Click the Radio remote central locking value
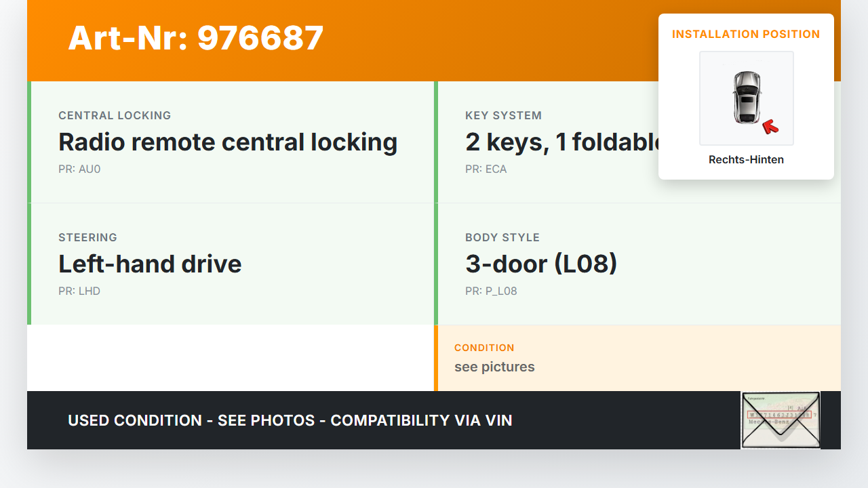 coord(228,142)
